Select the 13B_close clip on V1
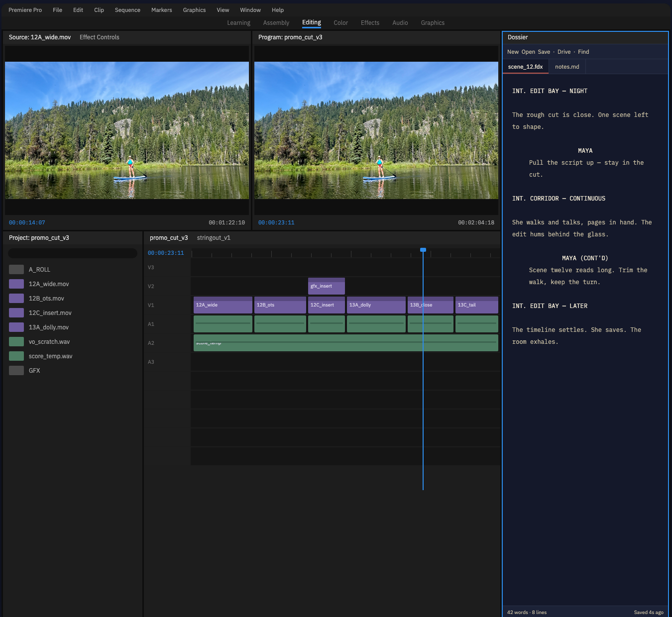This screenshot has height=617, width=672. click(431, 305)
